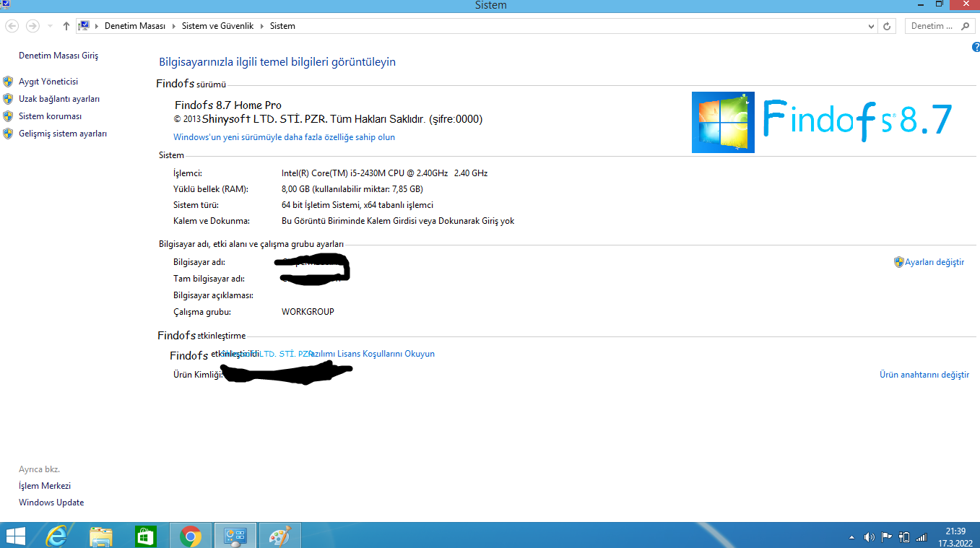Click the Ürün Kimliği label
980x548 pixels.
pos(198,375)
